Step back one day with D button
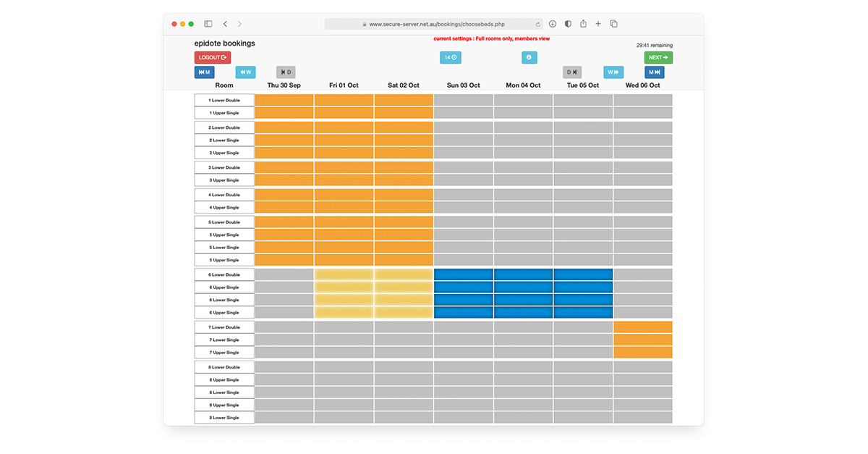The height and width of the screenshot is (454, 868). [286, 72]
